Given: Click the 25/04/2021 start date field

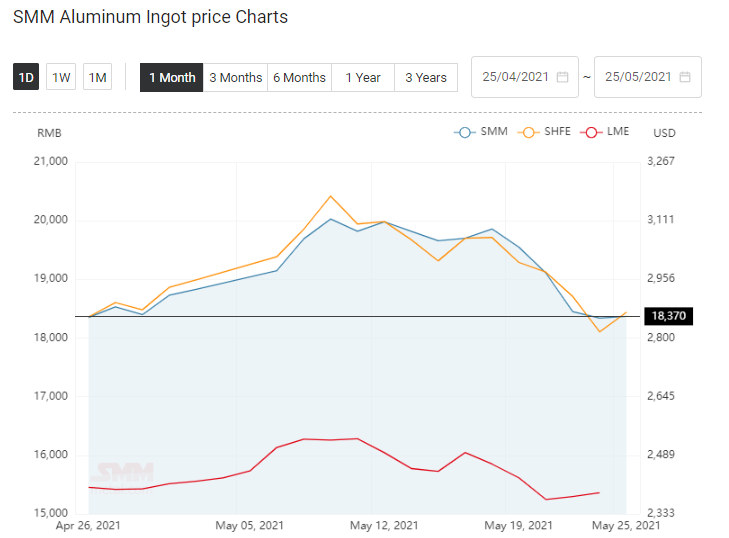Looking at the screenshot, I should click(525, 77).
